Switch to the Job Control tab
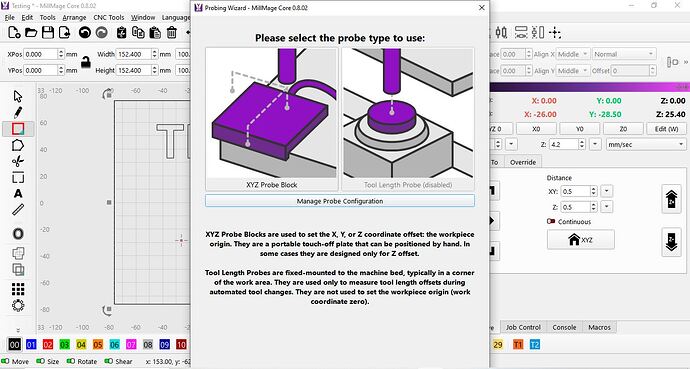The image size is (690, 369). click(x=523, y=327)
